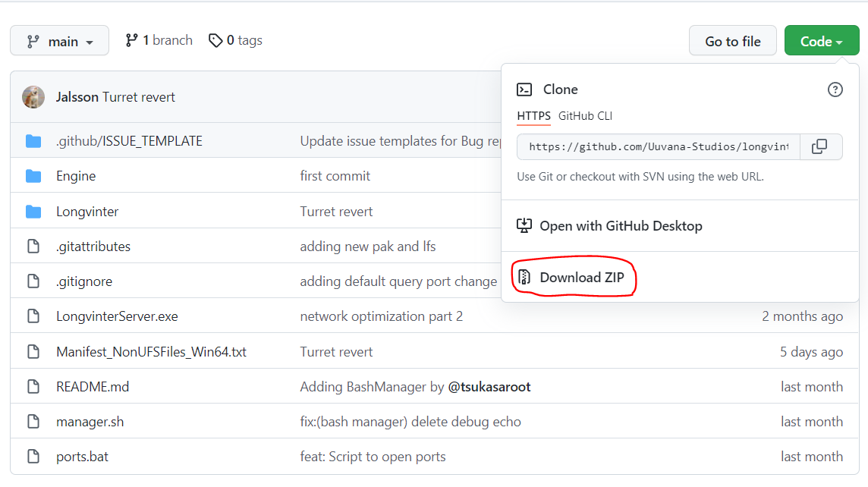This screenshot has width=868, height=487.
Task: Click the Download ZIP archive icon
Action: pyautogui.click(x=524, y=277)
